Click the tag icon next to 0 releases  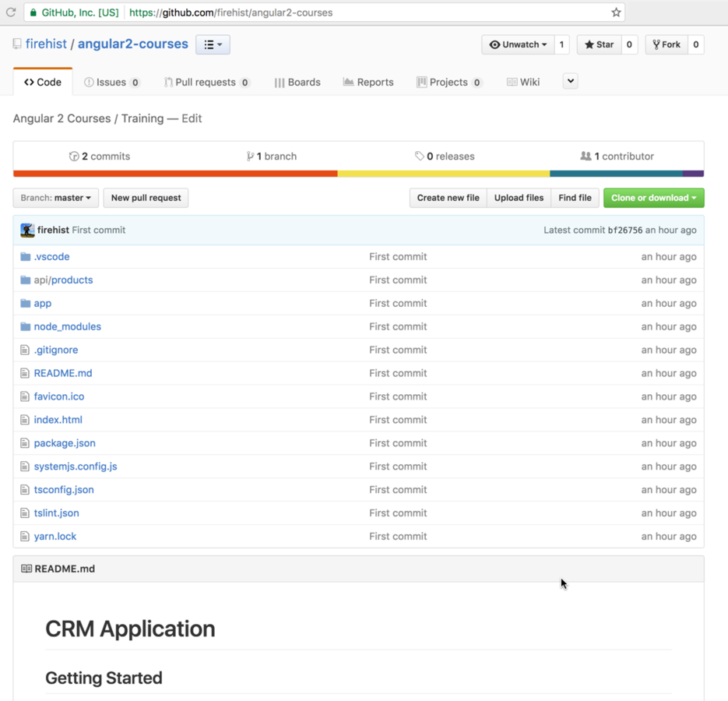[x=419, y=156]
